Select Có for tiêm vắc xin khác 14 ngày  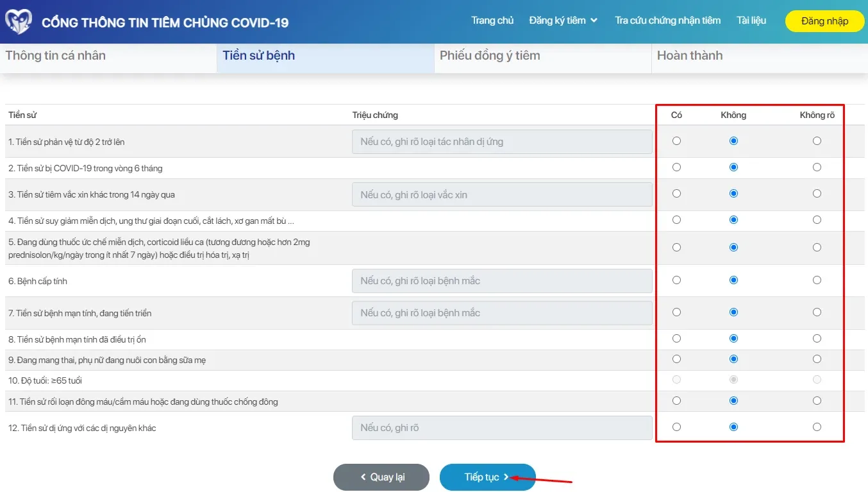coord(676,194)
